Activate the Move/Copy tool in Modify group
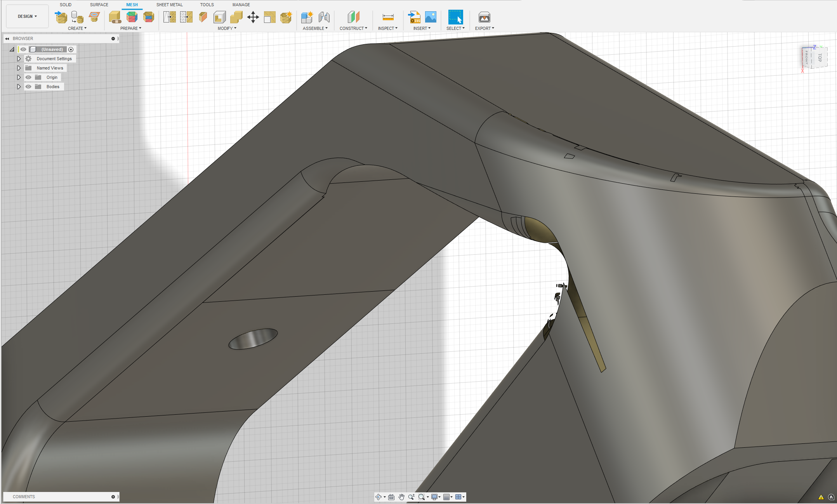The image size is (837, 504). point(253,17)
